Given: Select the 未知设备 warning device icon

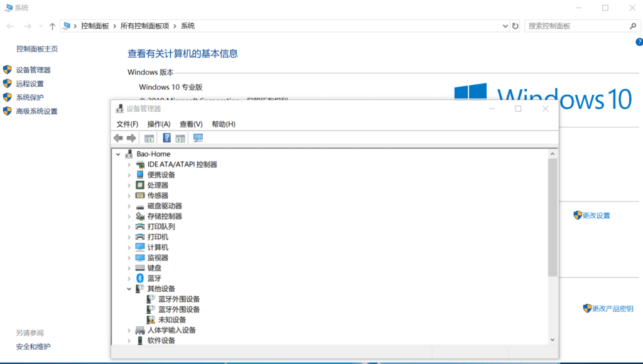Looking at the screenshot, I should tap(151, 320).
